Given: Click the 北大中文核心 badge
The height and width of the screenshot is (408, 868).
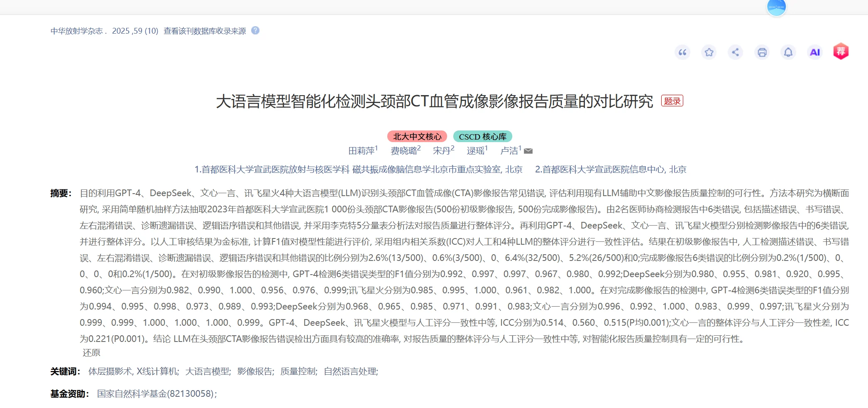Looking at the screenshot, I should tap(417, 136).
